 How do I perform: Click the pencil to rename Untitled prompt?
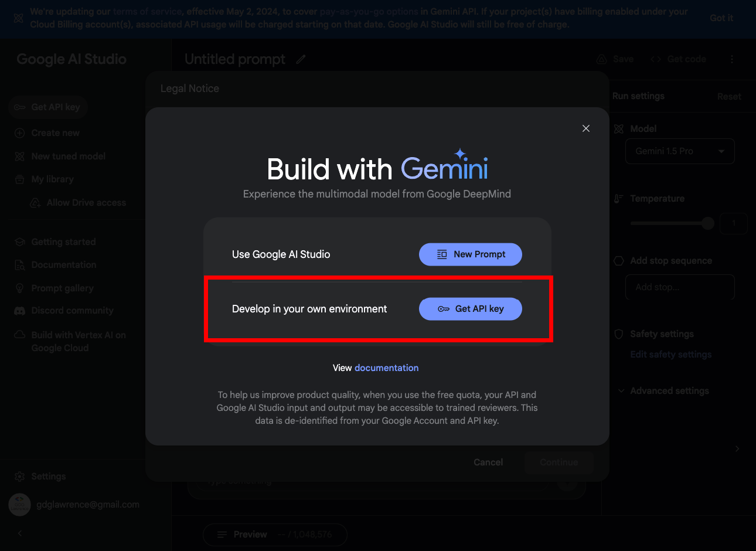point(301,59)
